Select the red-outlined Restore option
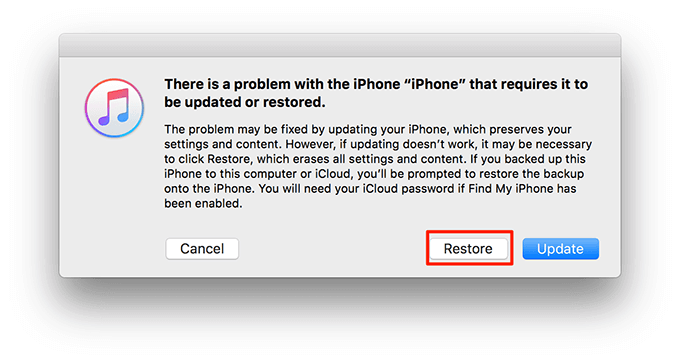This screenshot has height=362, width=680. click(468, 248)
